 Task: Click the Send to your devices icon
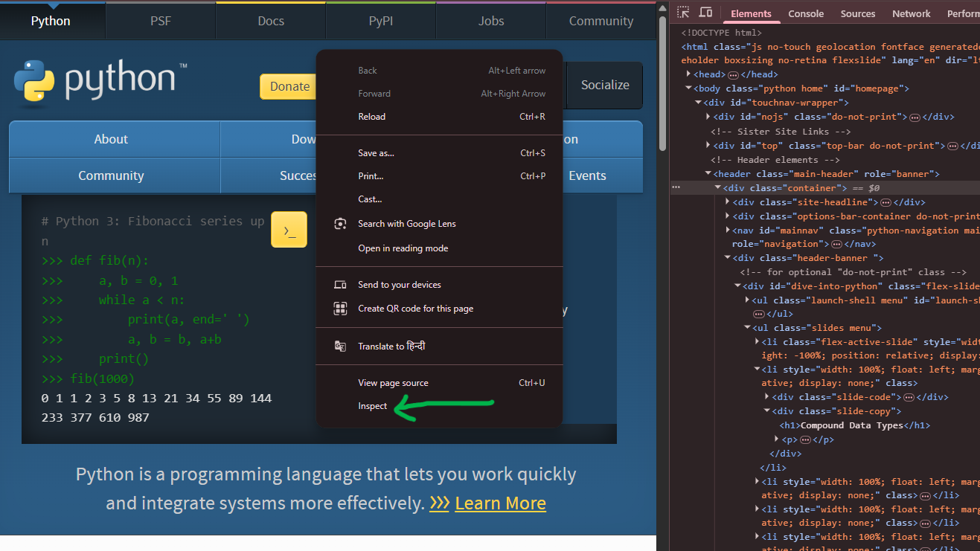coord(340,284)
